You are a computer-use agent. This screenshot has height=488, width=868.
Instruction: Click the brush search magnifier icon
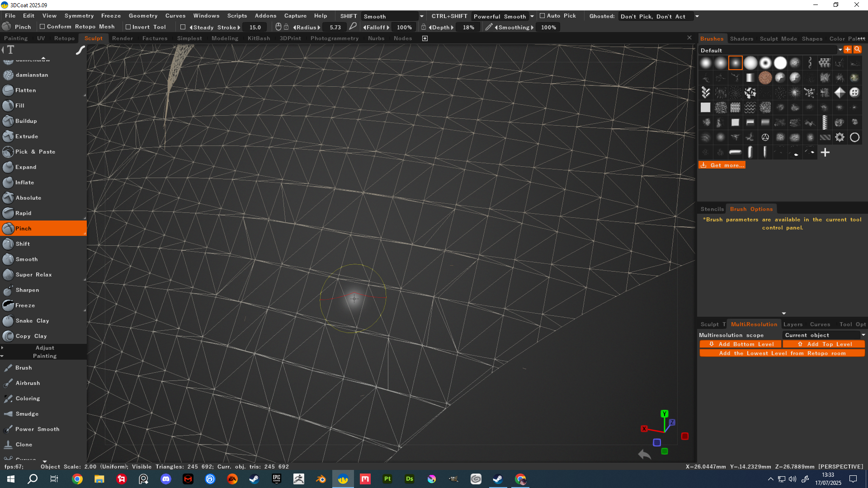pyautogui.click(x=857, y=50)
